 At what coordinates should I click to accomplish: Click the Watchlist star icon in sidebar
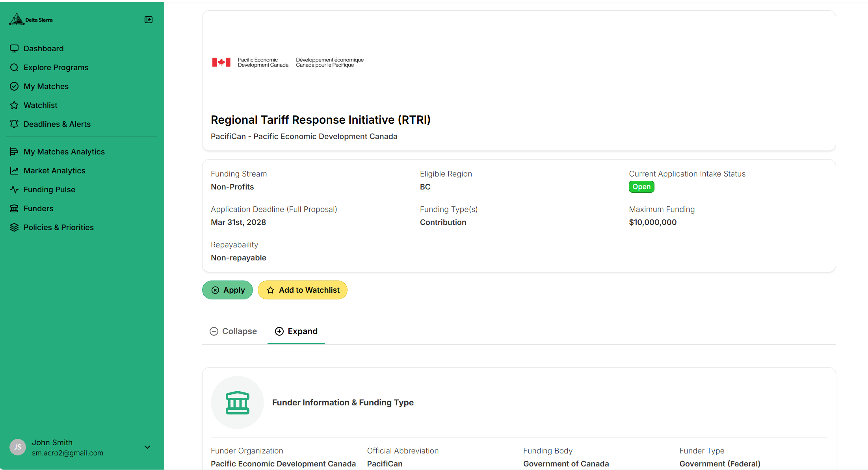pyautogui.click(x=14, y=105)
